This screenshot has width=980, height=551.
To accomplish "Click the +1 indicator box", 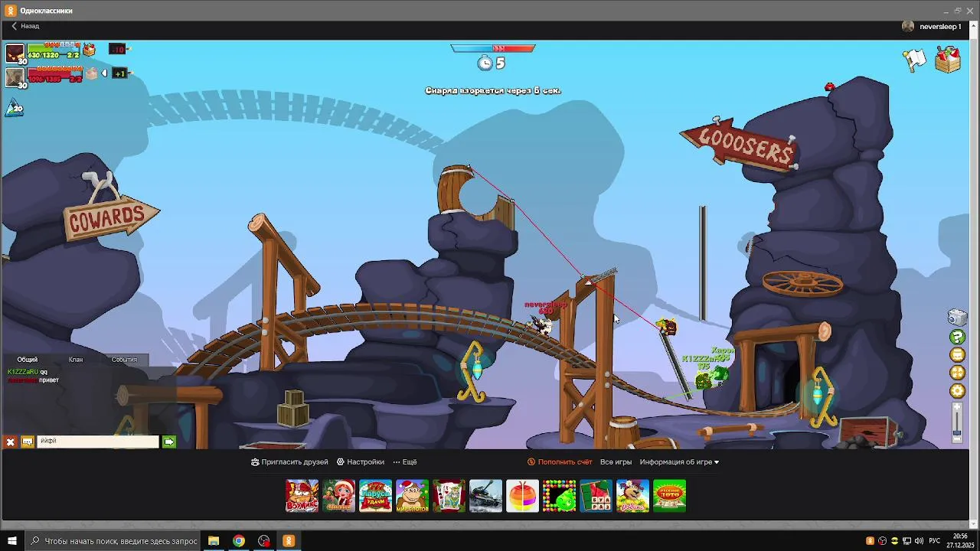I will (x=119, y=73).
